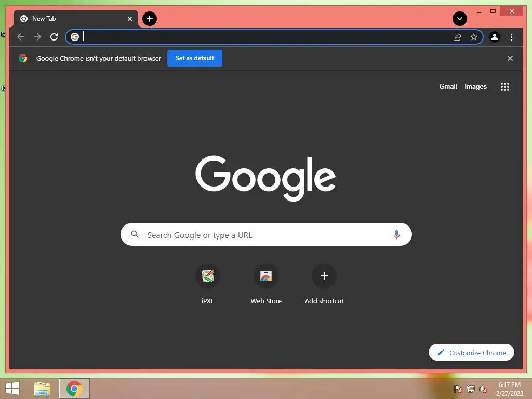Click the forward navigation arrow
Viewport: 532px width, 399px height.
pyautogui.click(x=37, y=37)
